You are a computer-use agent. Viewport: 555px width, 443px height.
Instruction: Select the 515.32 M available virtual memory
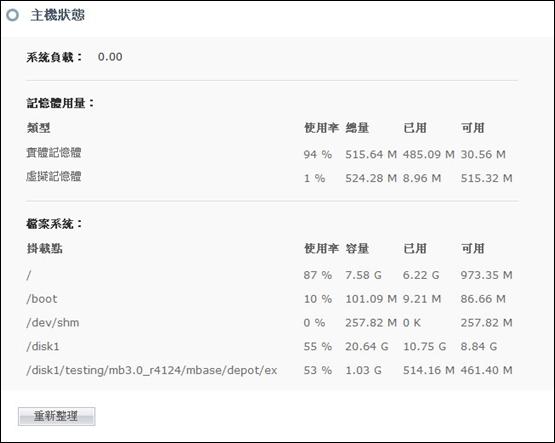click(486, 178)
